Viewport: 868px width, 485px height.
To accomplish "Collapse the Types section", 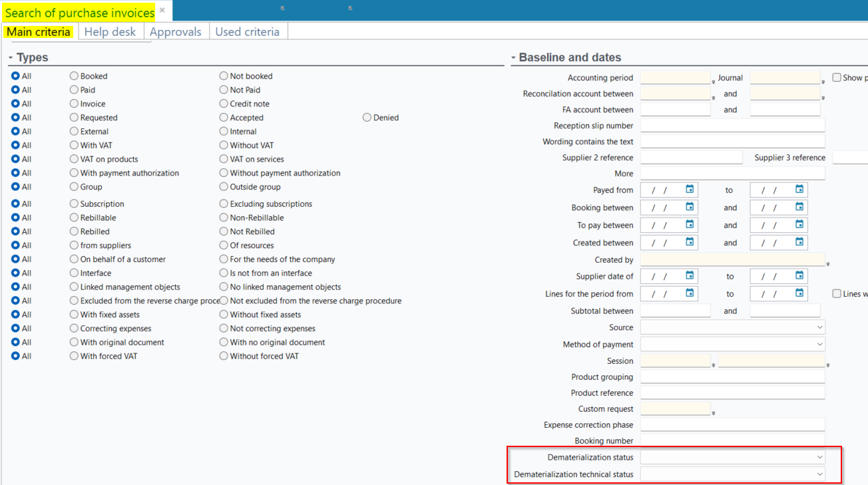I will [11, 59].
